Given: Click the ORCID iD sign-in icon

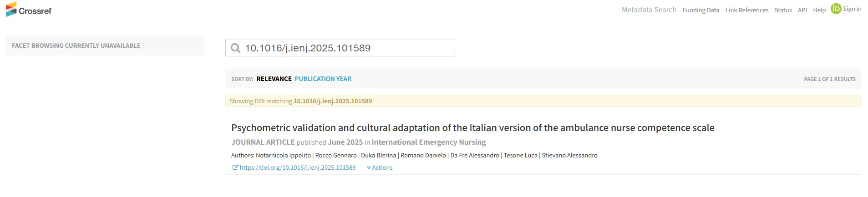Looking at the screenshot, I should tap(836, 9).
